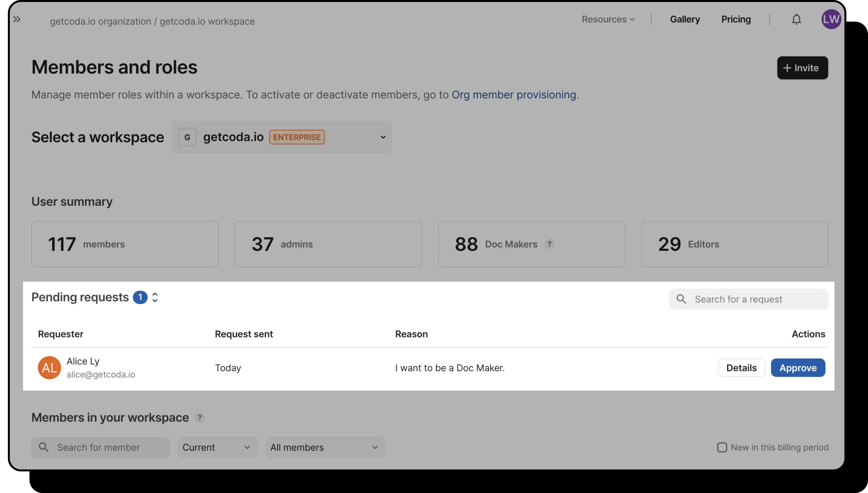Follow the Org member provisioning link
868x493 pixels.
[514, 95]
